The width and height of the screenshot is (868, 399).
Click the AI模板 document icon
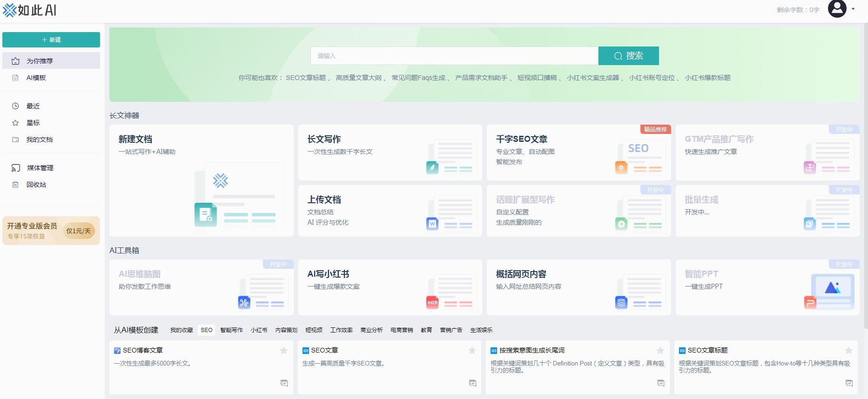point(15,78)
